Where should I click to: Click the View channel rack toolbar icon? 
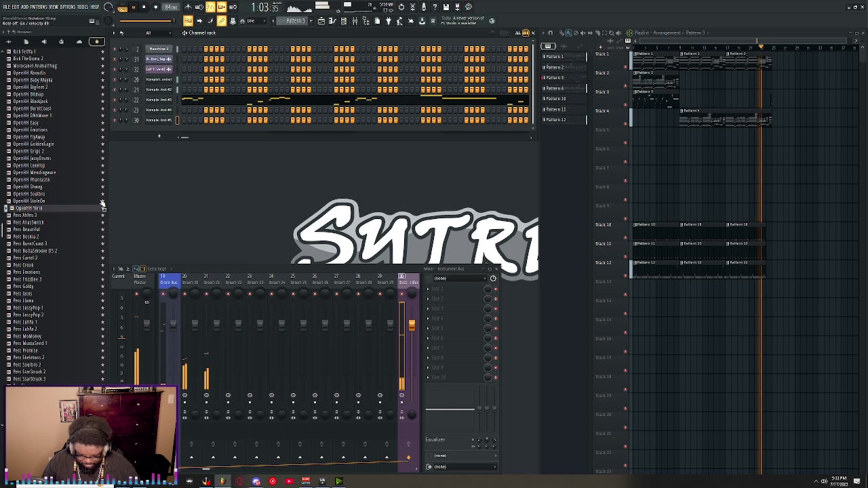coord(344,21)
